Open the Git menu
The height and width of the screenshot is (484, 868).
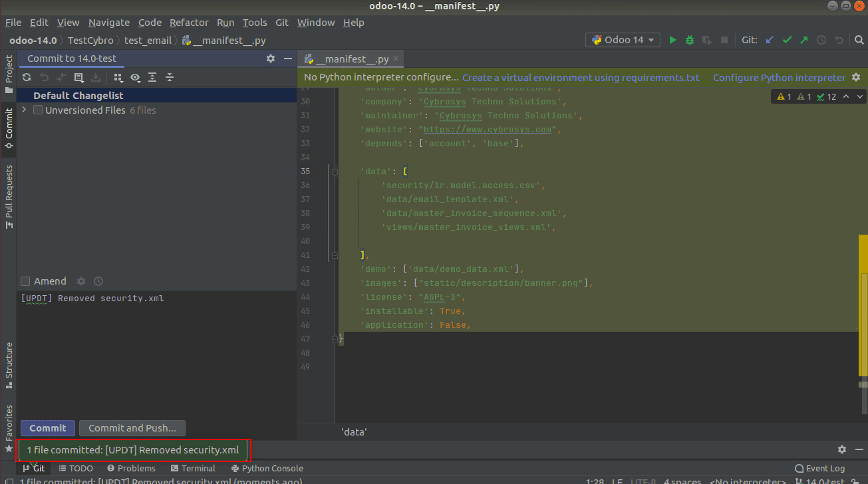282,23
